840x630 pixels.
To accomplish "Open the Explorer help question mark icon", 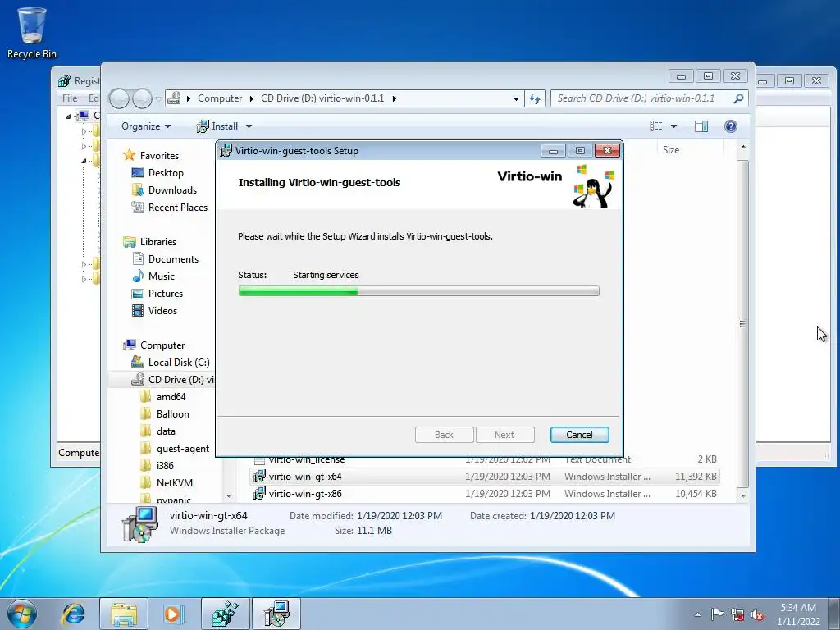I will pos(731,126).
